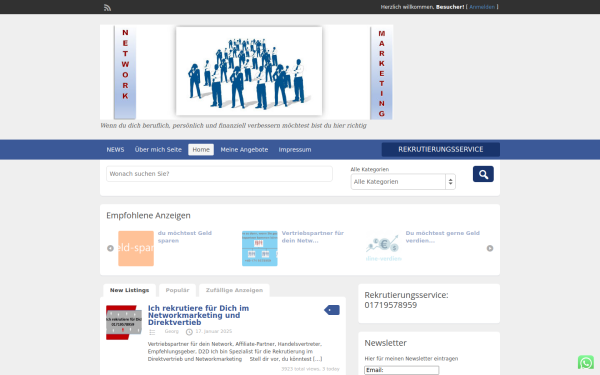
Task: Click the blue price tag icon
Action: point(332,310)
